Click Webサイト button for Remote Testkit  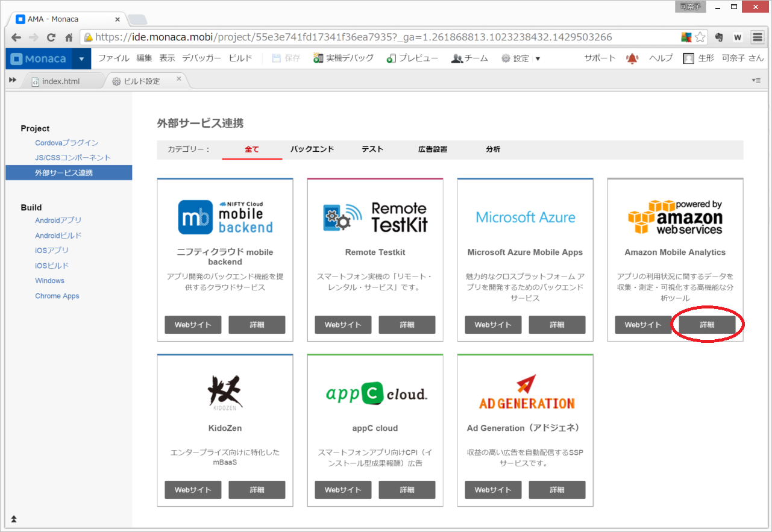click(x=343, y=325)
